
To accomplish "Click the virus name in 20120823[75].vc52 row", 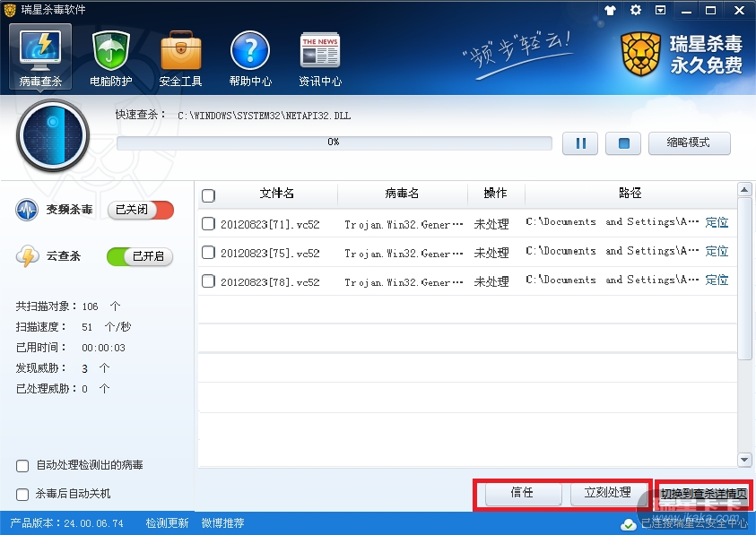I will [404, 254].
